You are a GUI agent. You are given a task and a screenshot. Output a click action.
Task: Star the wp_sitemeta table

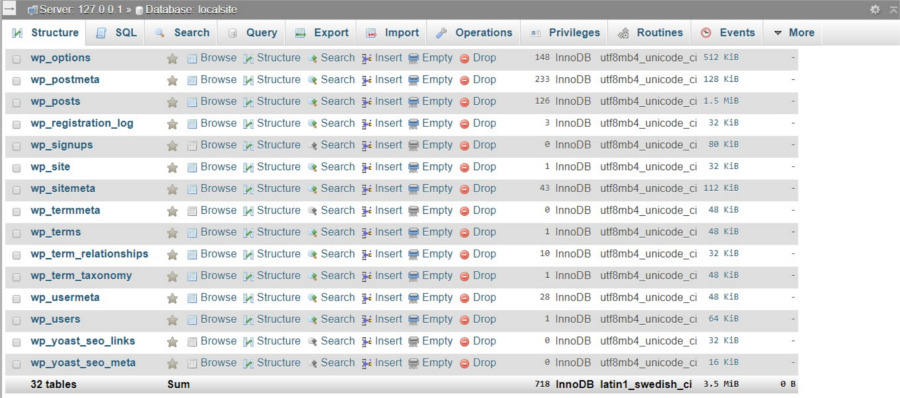[x=172, y=190]
